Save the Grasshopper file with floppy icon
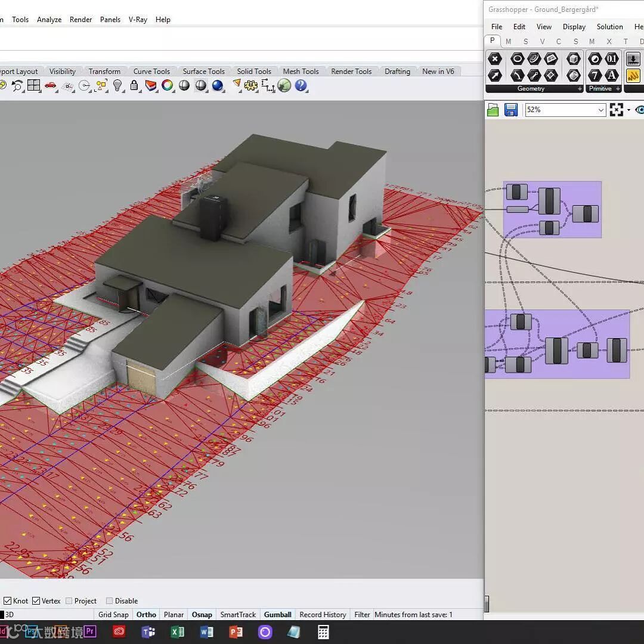The height and width of the screenshot is (644, 644). coord(511,110)
